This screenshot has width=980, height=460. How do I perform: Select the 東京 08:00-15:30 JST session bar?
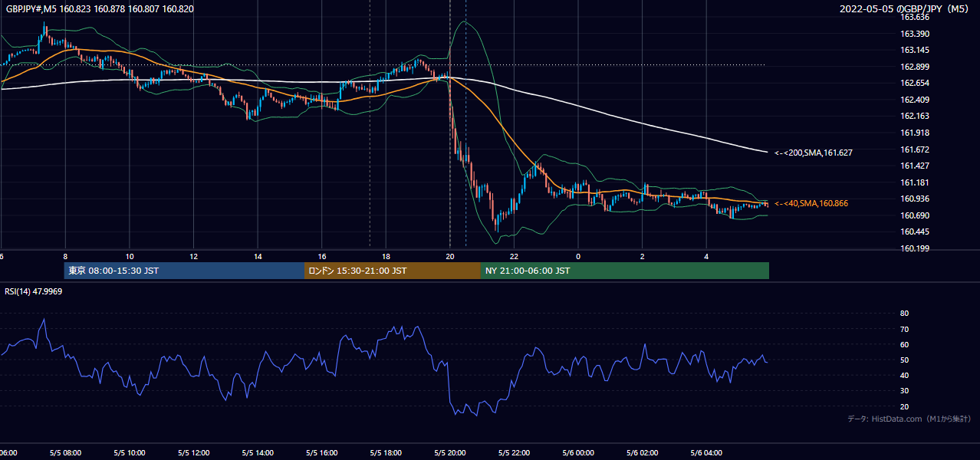pyautogui.click(x=184, y=271)
